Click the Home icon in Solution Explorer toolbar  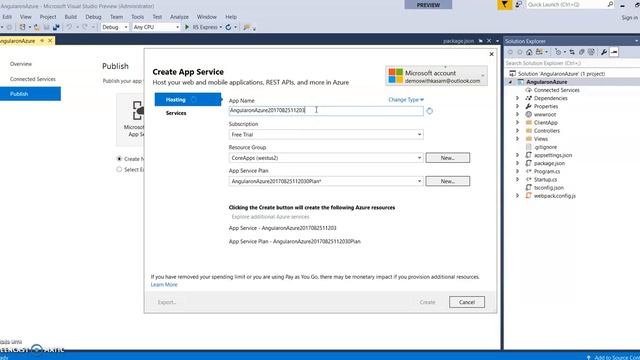[x=529, y=52]
